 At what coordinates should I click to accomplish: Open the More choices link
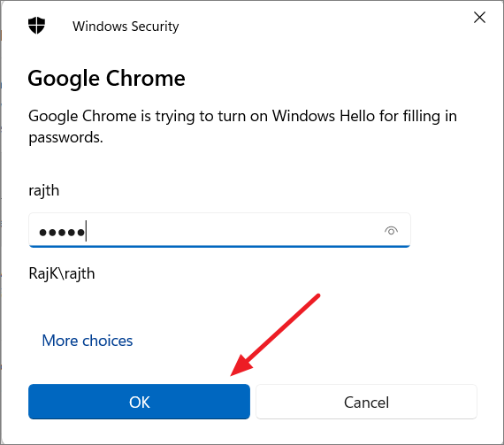point(88,341)
